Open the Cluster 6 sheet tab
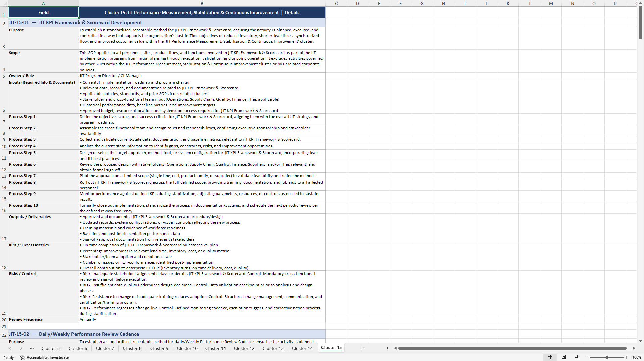The height and width of the screenshot is (361, 644). (78, 348)
